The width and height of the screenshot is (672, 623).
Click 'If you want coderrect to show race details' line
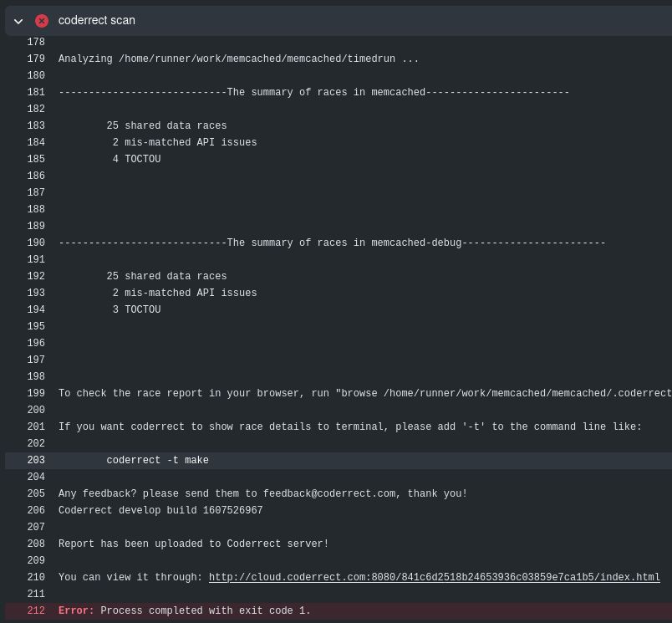click(349, 426)
